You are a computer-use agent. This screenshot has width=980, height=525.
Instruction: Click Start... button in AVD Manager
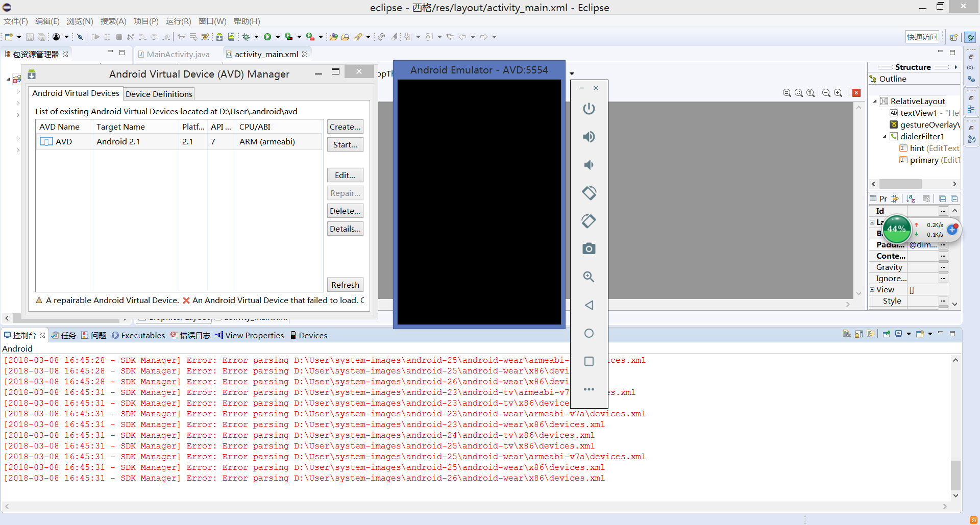[x=345, y=144]
